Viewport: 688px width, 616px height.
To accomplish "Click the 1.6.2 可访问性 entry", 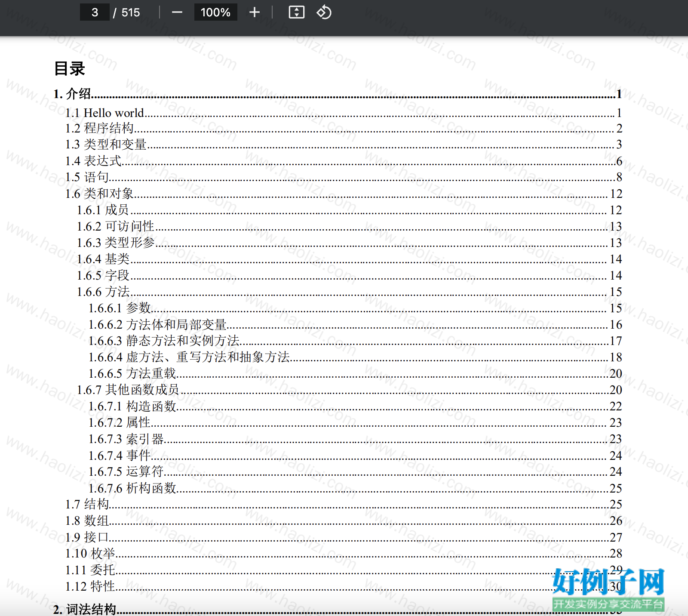I will tap(349, 226).
